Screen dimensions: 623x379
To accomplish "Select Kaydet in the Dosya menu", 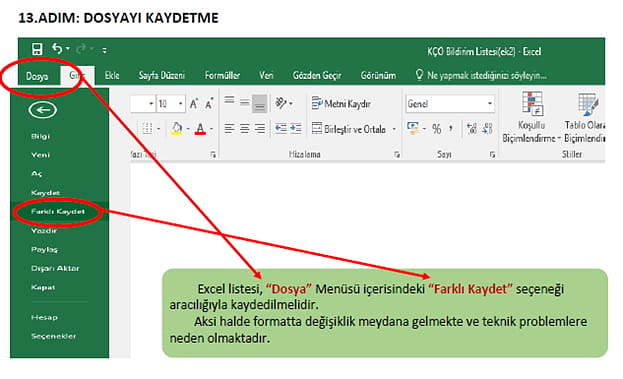I will coord(45,193).
